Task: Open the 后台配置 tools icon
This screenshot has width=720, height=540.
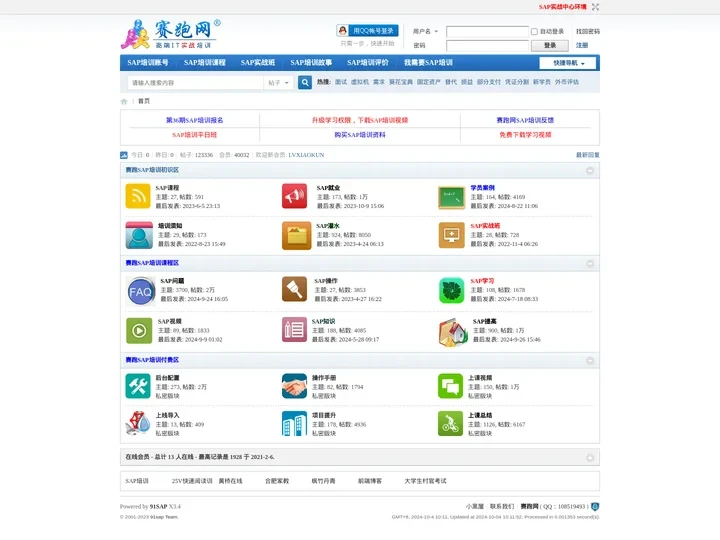Action: (x=138, y=386)
